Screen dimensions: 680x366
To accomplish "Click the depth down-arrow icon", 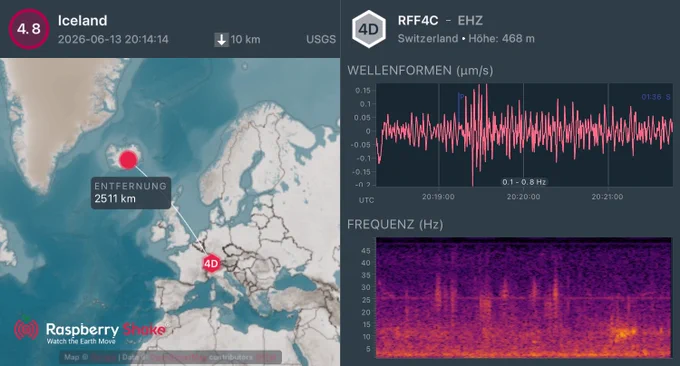I will pos(221,39).
